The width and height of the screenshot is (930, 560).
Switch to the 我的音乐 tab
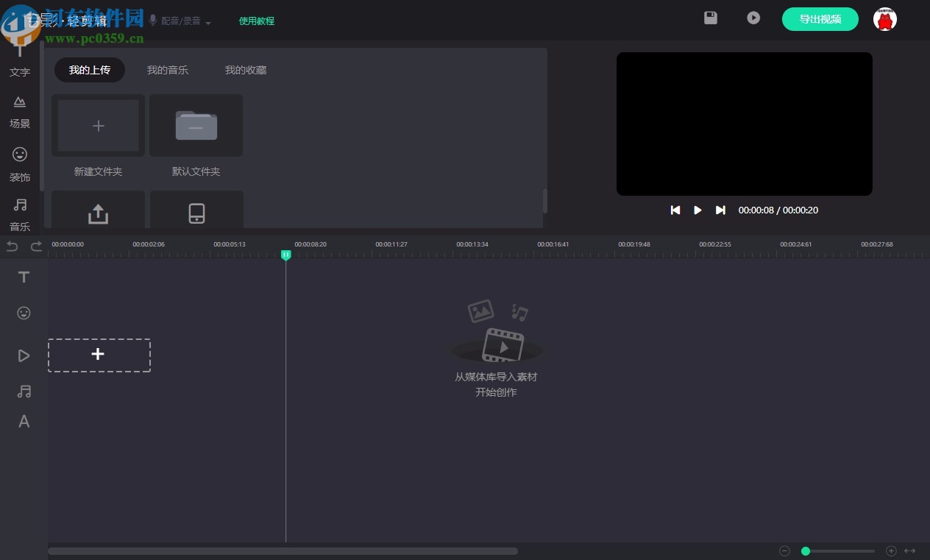click(168, 70)
